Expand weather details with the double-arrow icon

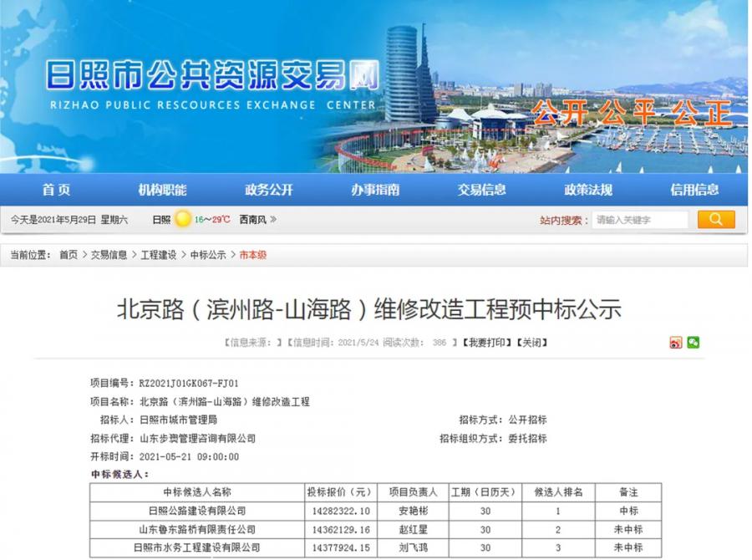coord(273,220)
